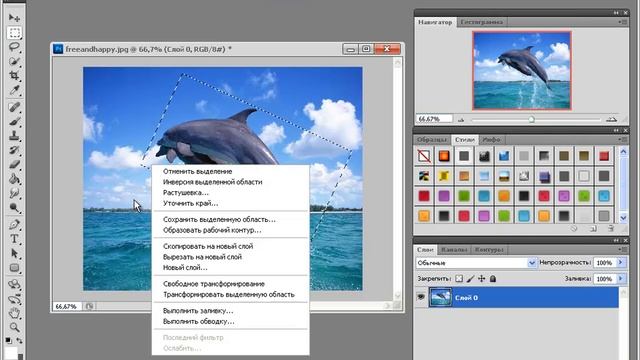The width and height of the screenshot is (640, 360).
Task: Switch to the Гистограмма tab
Action: tap(481, 22)
